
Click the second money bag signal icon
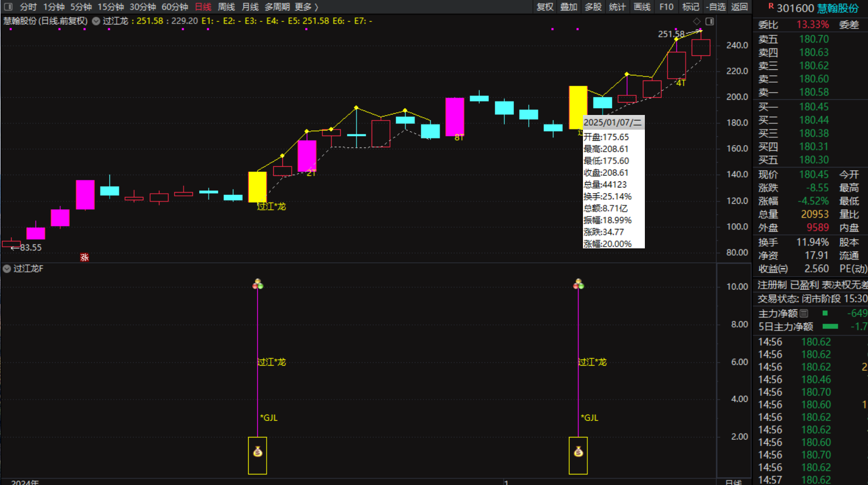[x=578, y=452]
